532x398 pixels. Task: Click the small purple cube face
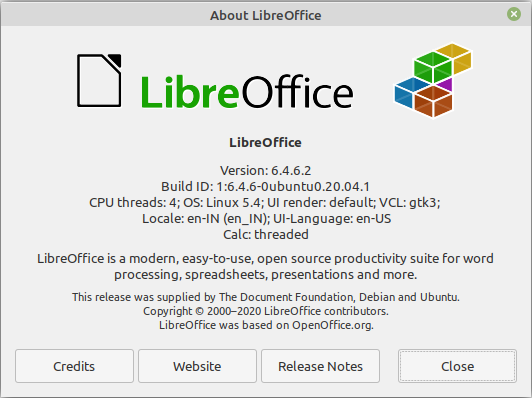(445, 84)
